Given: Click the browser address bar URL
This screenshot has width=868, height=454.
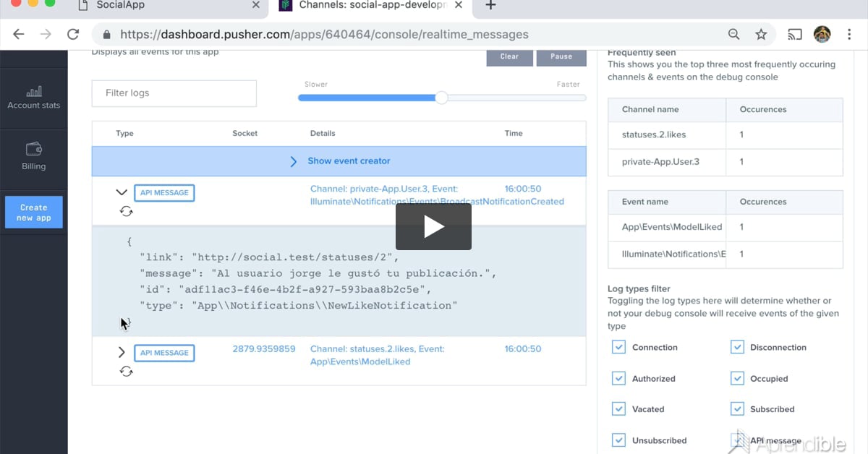Looking at the screenshot, I should (x=324, y=34).
